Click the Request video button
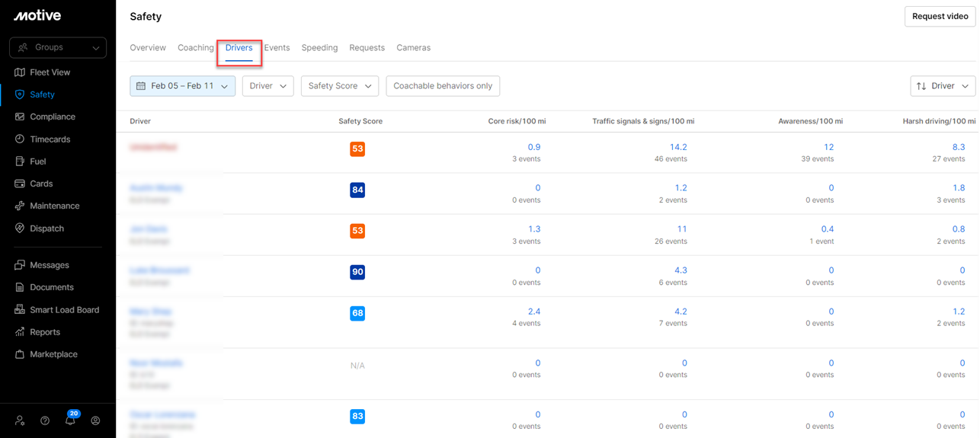The image size is (980, 438). 940,16
